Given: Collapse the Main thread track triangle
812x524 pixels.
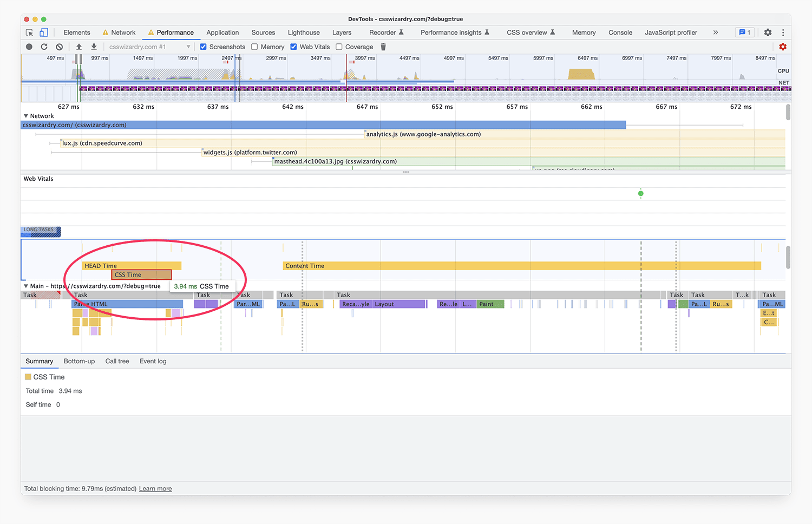Looking at the screenshot, I should point(26,286).
